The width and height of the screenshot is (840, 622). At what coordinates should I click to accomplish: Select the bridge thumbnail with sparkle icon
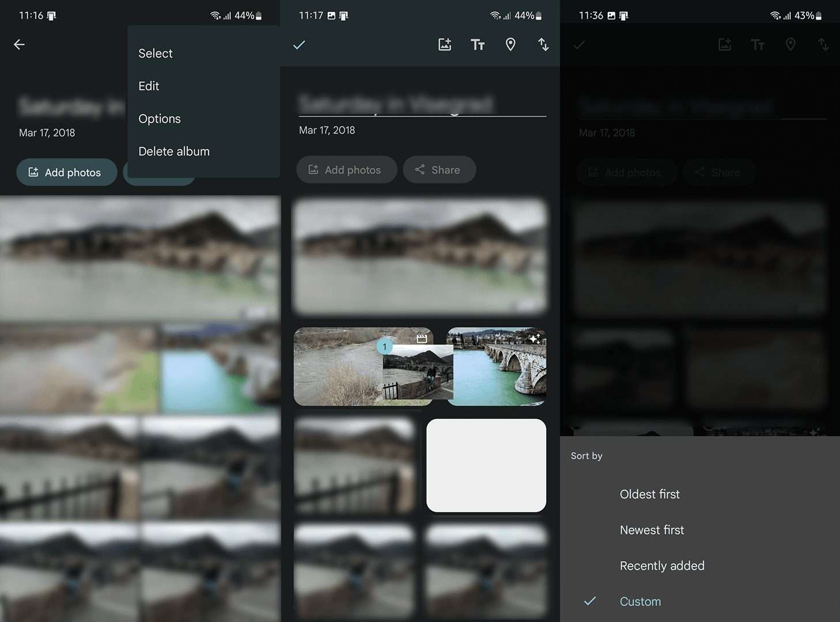point(497,366)
